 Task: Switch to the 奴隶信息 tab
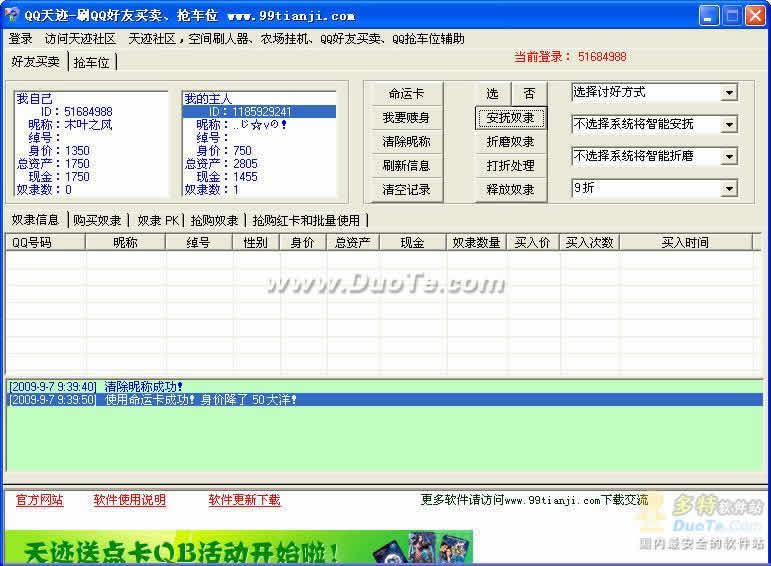point(35,220)
